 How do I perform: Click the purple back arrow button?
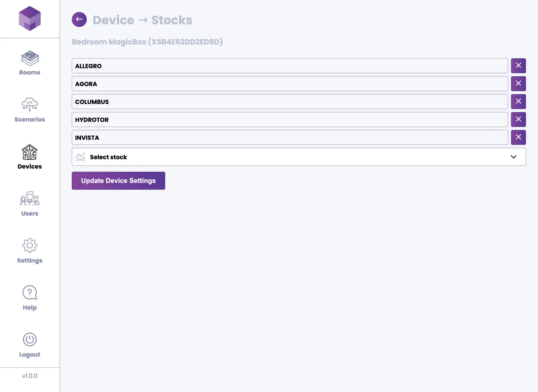point(79,19)
